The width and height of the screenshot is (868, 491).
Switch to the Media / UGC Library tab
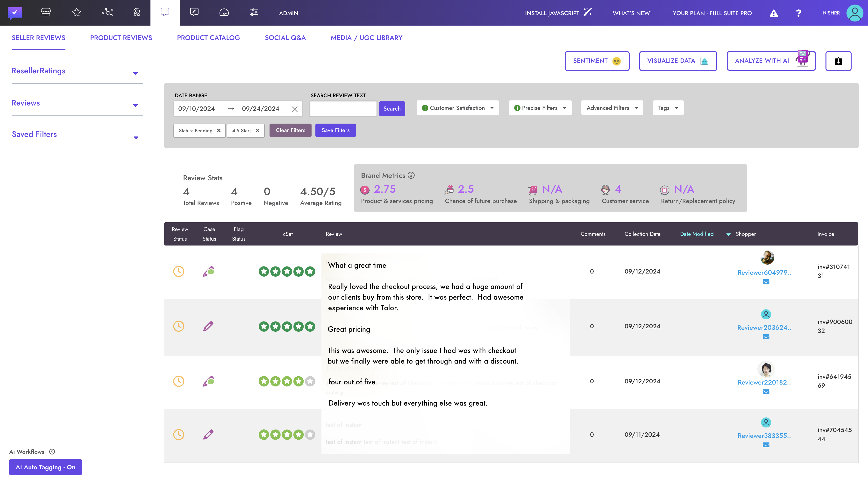click(x=366, y=38)
